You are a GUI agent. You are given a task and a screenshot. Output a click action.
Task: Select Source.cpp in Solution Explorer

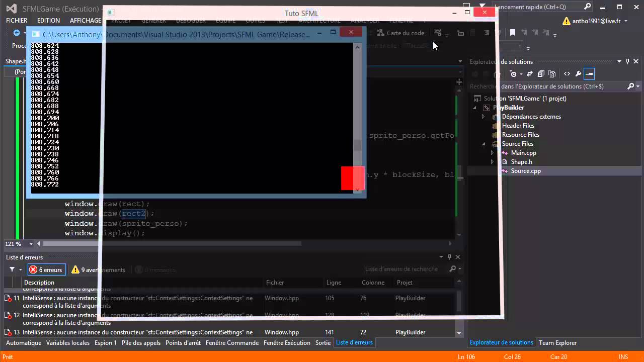coord(526,171)
